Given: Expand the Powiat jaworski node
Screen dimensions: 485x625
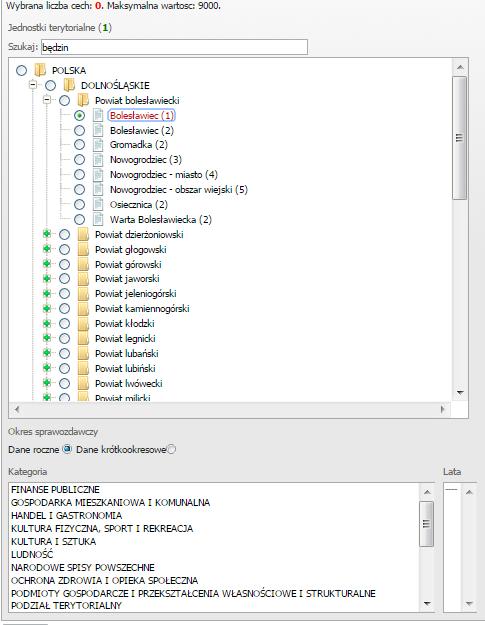Looking at the screenshot, I should tap(47, 278).
